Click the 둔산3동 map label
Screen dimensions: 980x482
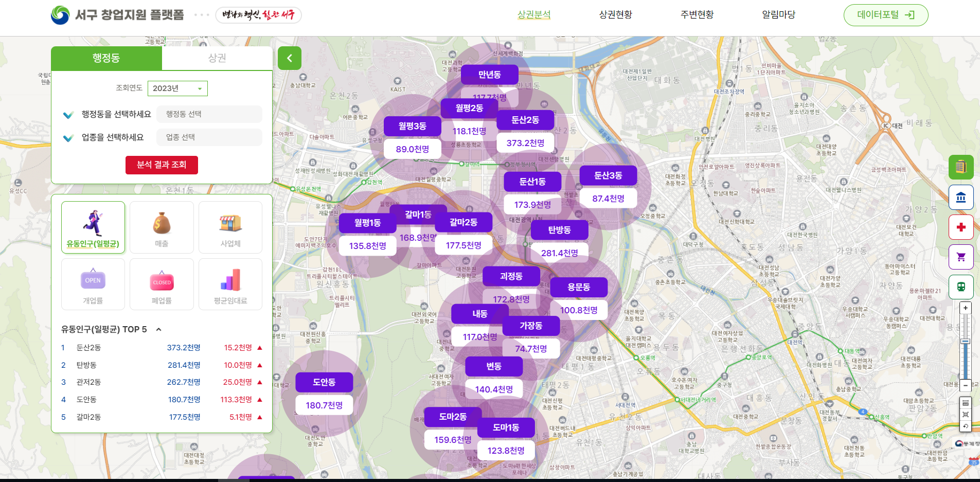click(x=608, y=175)
